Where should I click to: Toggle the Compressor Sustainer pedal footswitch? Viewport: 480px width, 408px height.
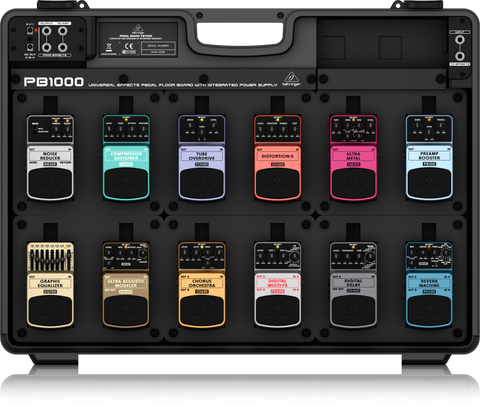coord(126,183)
